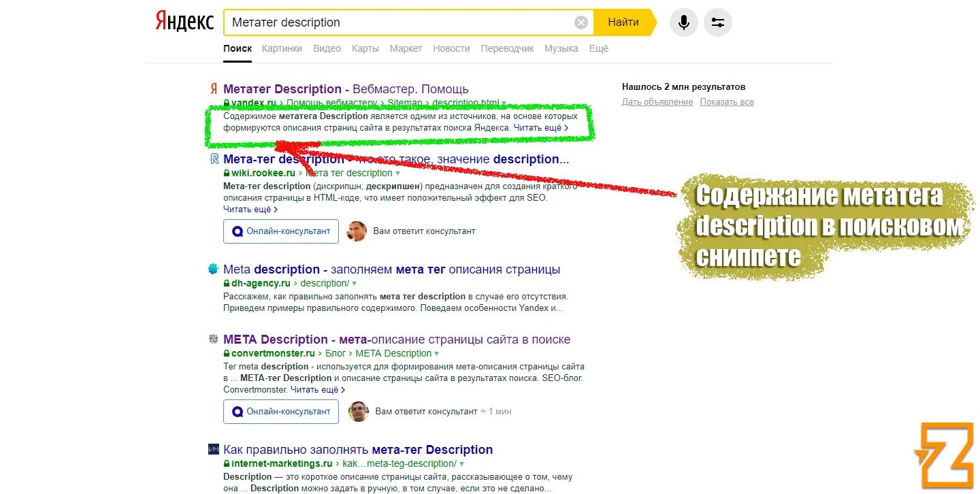Expand the arrow after META Description breadcrumb
The width and height of the screenshot is (980, 494).
tap(436, 353)
